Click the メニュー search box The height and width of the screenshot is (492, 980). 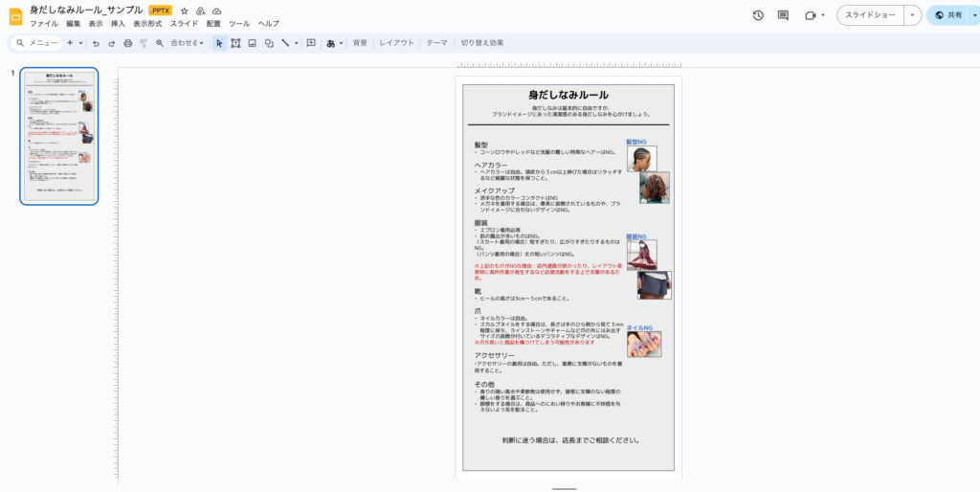[x=36, y=43]
